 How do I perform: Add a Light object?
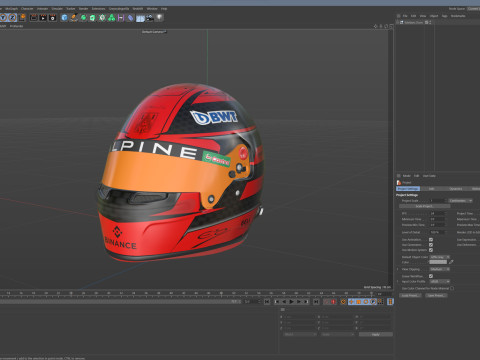tap(160, 17)
